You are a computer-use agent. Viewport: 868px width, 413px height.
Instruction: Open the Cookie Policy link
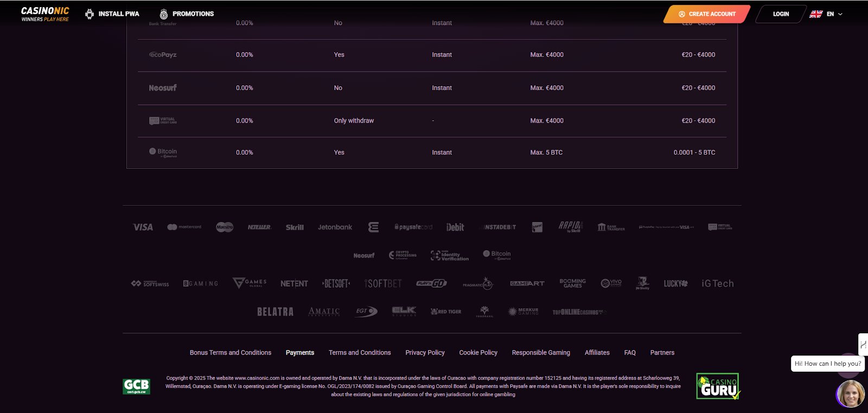point(478,353)
